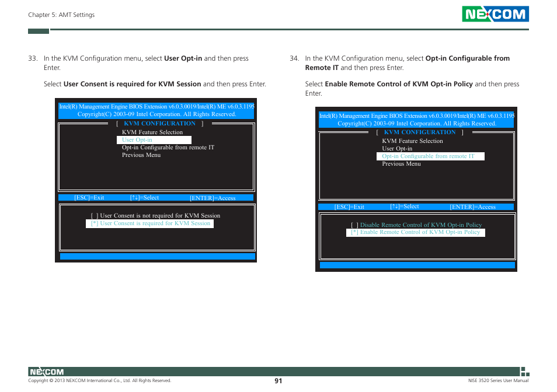Click the arrows Select hint in the right BIOS screen
Viewport: 557px width, 392px height.
click(x=404, y=206)
